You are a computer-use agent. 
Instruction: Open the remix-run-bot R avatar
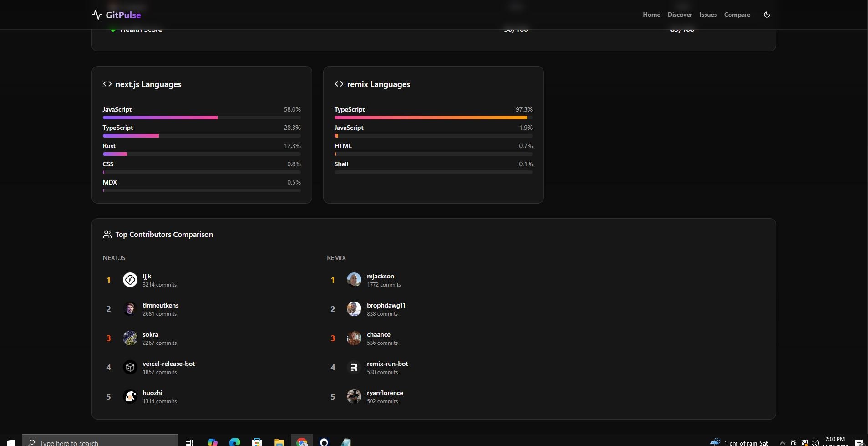click(x=354, y=367)
